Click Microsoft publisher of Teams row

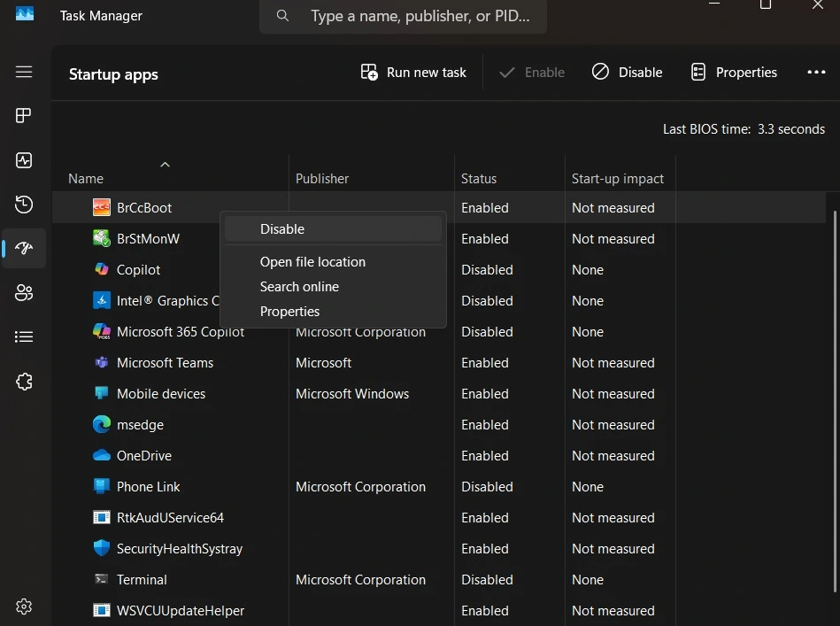(x=323, y=363)
